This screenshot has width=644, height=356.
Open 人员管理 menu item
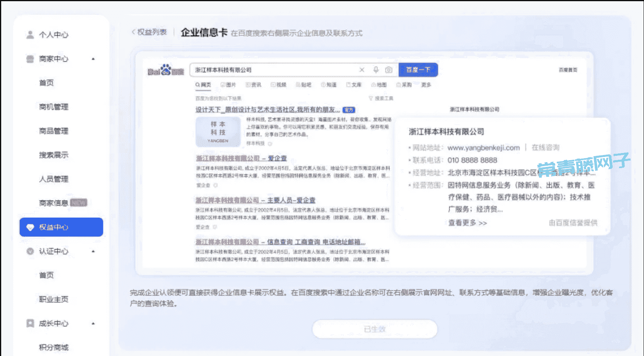pyautogui.click(x=54, y=179)
